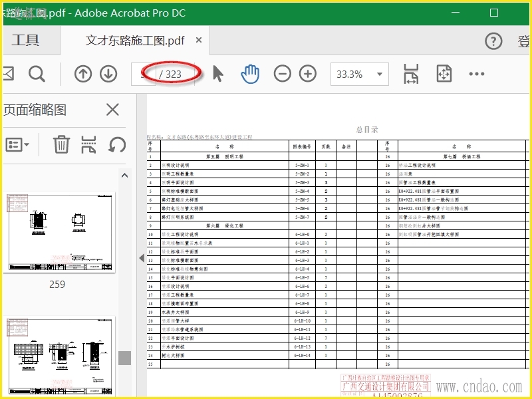Activate the arrow selection tool
The height and width of the screenshot is (399, 532).
coord(218,74)
